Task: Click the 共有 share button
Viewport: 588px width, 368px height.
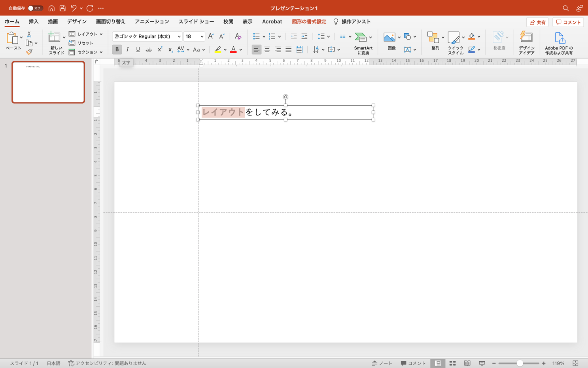Action: click(537, 22)
